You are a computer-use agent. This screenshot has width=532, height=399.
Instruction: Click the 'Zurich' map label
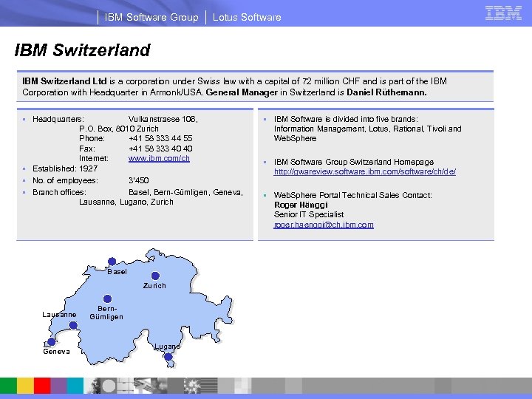pyautogui.click(x=154, y=286)
